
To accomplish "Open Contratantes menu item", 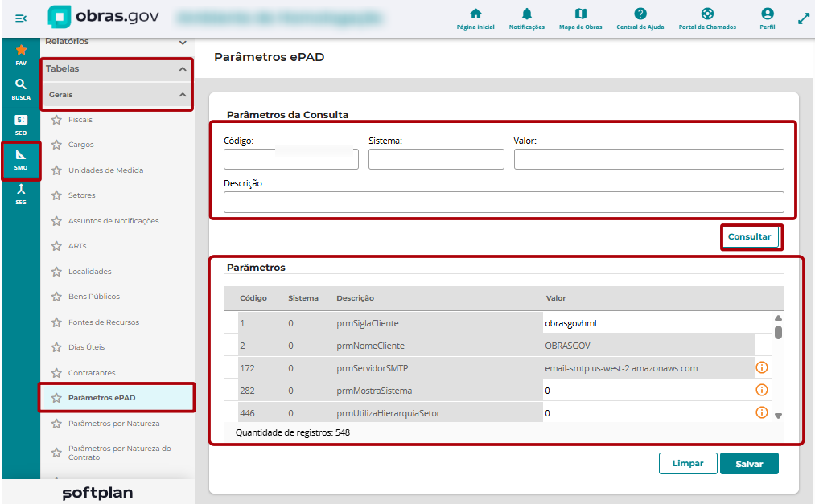I will point(92,373).
